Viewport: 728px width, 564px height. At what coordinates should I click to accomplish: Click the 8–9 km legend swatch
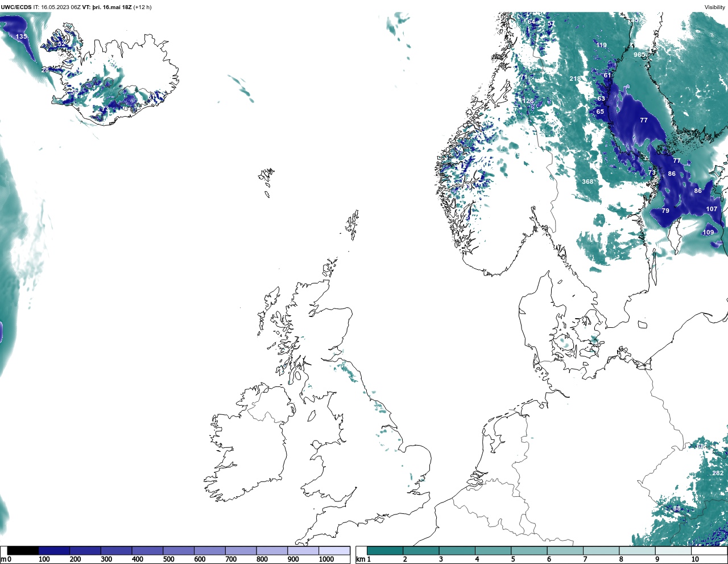(x=637, y=550)
